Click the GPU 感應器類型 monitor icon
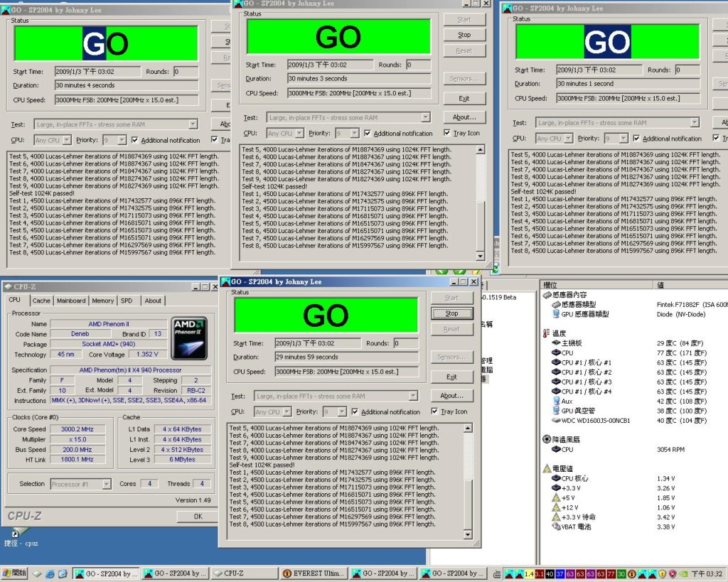This screenshot has width=728, height=582. tap(556, 314)
